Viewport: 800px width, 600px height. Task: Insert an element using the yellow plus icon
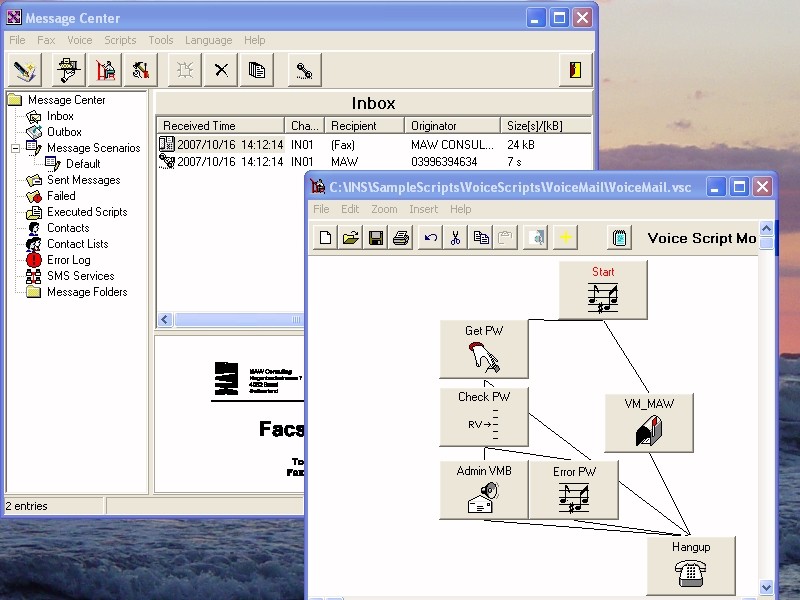[x=566, y=236]
